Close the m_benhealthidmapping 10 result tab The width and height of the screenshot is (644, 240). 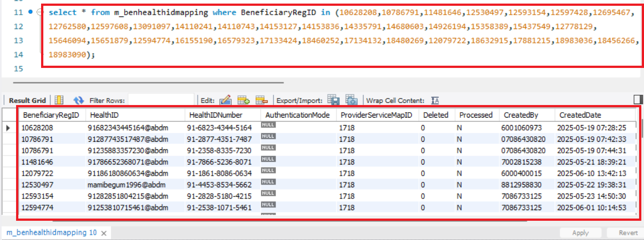(104, 233)
